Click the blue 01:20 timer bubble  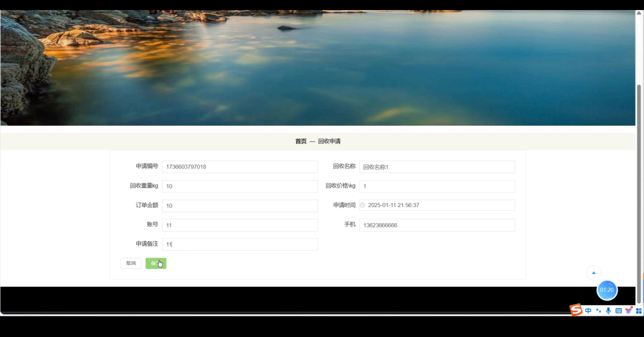pyautogui.click(x=607, y=290)
